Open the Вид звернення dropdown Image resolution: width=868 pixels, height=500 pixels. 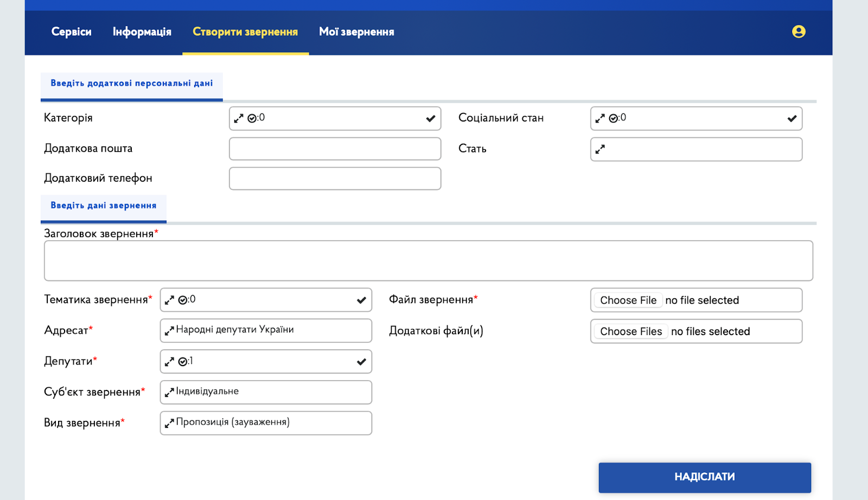[271, 423]
